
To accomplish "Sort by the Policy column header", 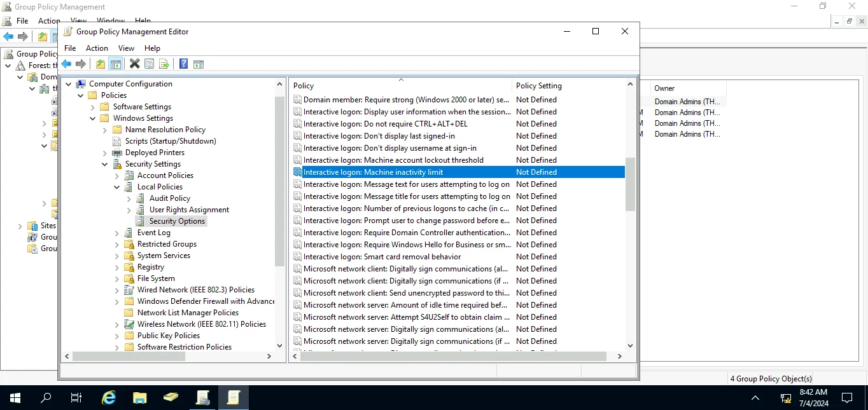I will click(401, 85).
